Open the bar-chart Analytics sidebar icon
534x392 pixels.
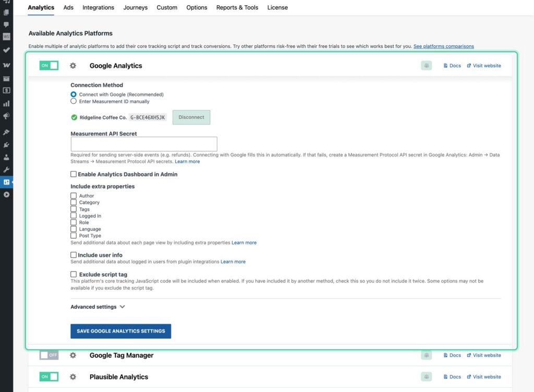point(6,103)
